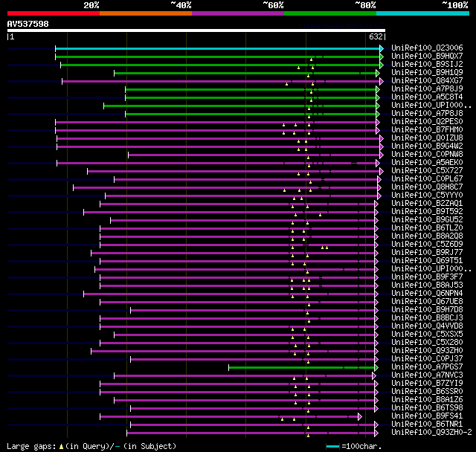Click the green ~80% identity legend segment
476x452 pixels.
(x=330, y=13)
